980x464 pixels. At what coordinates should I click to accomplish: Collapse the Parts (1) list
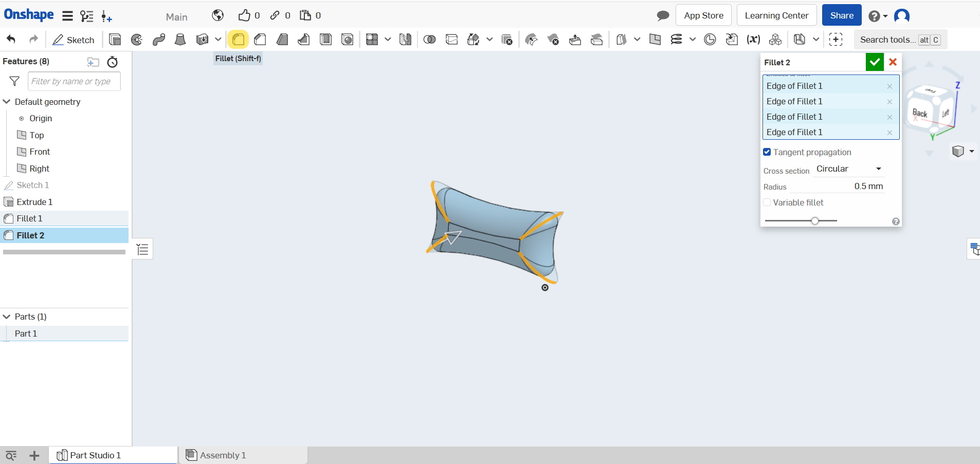(7, 317)
